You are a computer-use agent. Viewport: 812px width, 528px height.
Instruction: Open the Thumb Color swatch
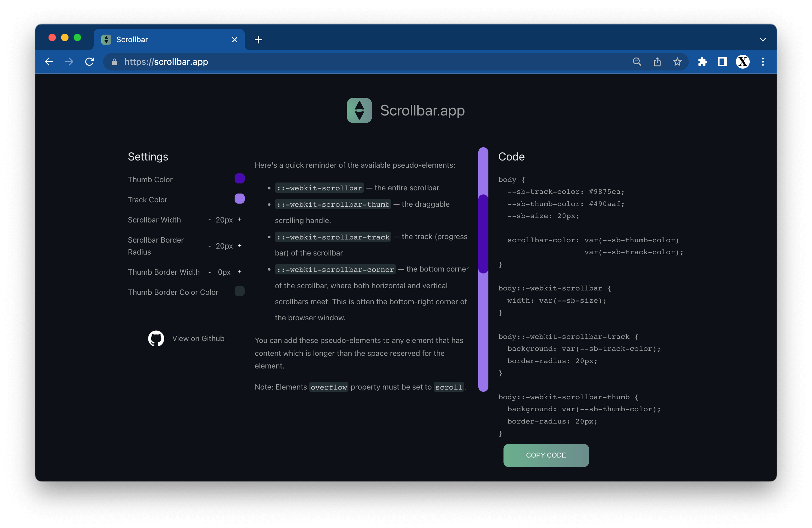click(240, 178)
